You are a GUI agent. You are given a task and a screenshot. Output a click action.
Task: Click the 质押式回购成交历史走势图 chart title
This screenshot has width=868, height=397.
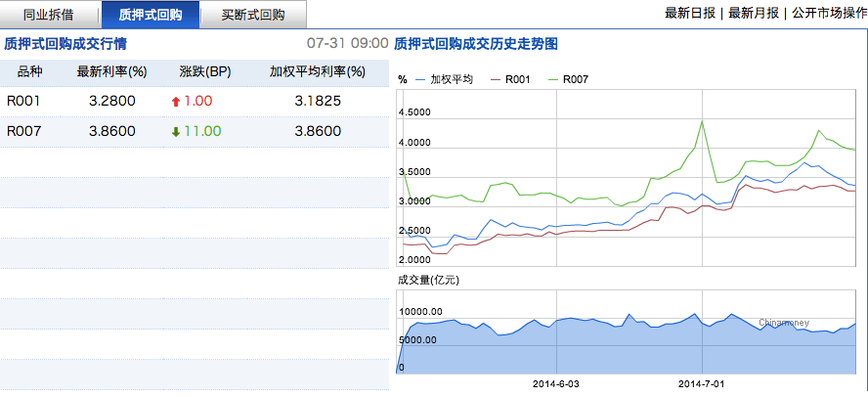coord(475,43)
